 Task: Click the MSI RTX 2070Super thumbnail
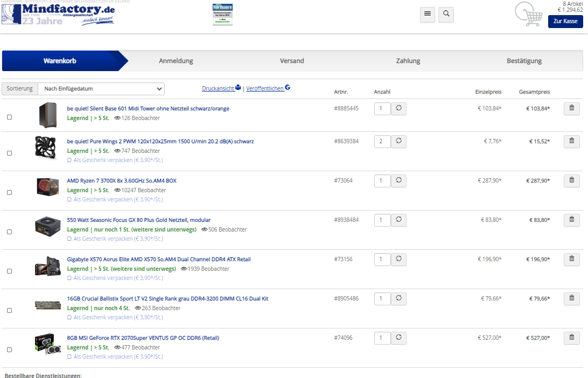coord(47,344)
